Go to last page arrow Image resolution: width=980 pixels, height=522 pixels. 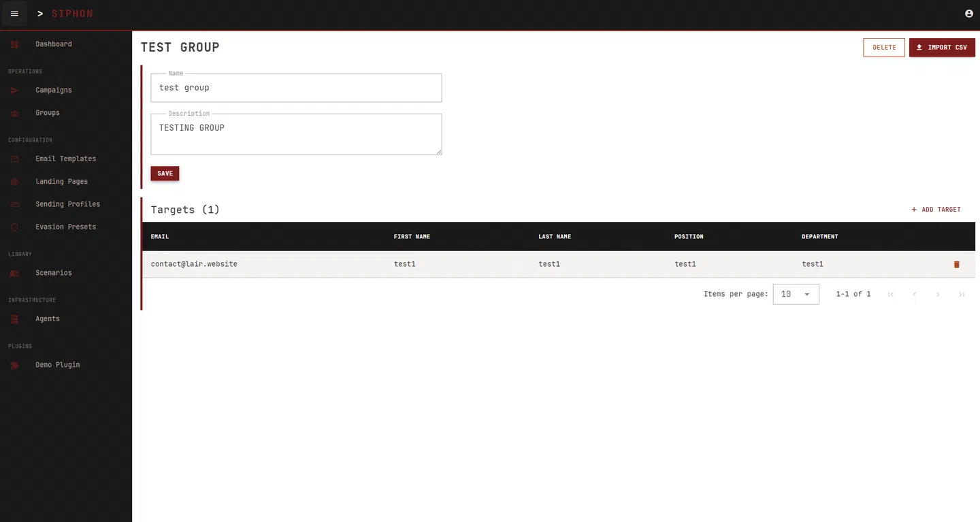(x=961, y=294)
